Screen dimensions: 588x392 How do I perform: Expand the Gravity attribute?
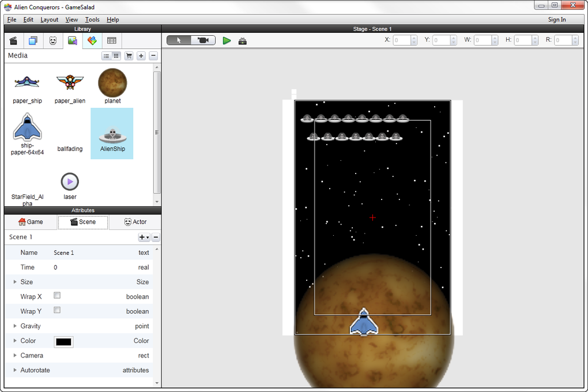point(15,326)
